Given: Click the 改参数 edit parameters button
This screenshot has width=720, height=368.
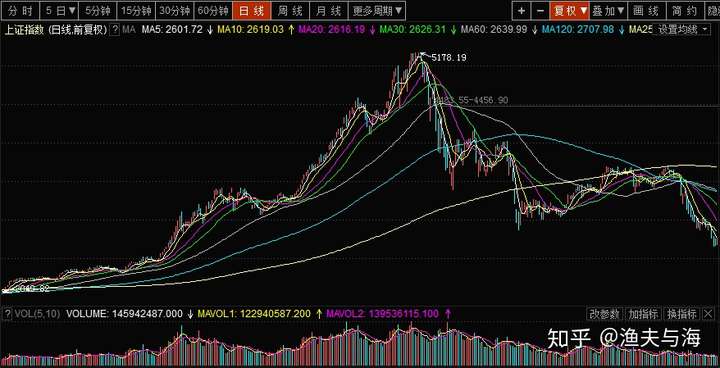Looking at the screenshot, I should click(x=605, y=314).
